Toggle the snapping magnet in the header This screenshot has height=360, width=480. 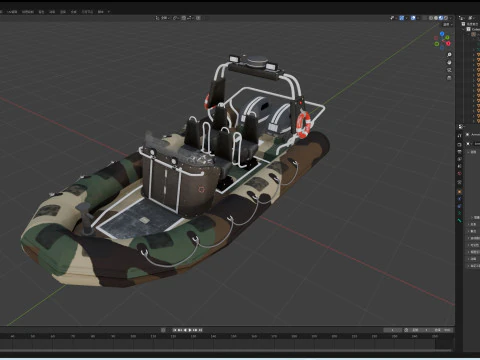click(184, 18)
